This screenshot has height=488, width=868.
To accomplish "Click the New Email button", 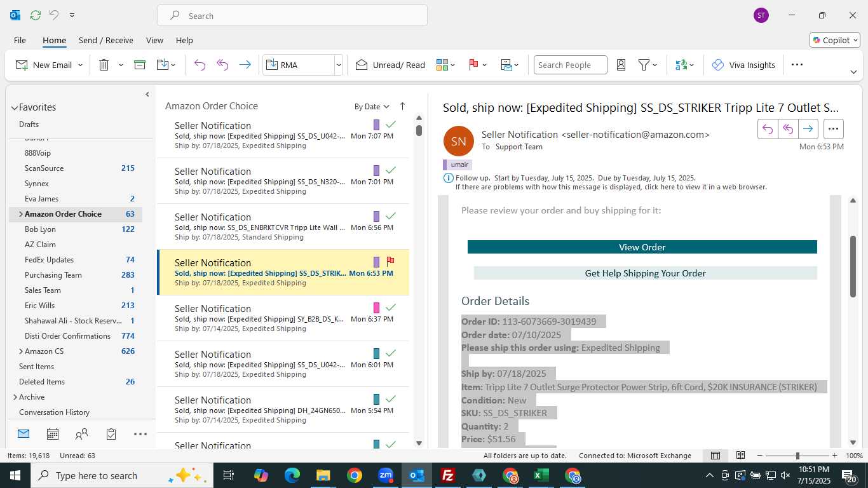I will [x=43, y=65].
